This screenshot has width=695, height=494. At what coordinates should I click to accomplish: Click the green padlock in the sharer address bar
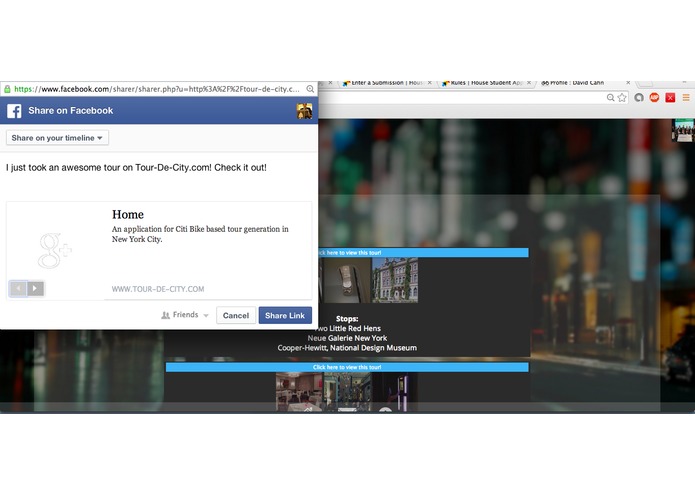pos(7,89)
